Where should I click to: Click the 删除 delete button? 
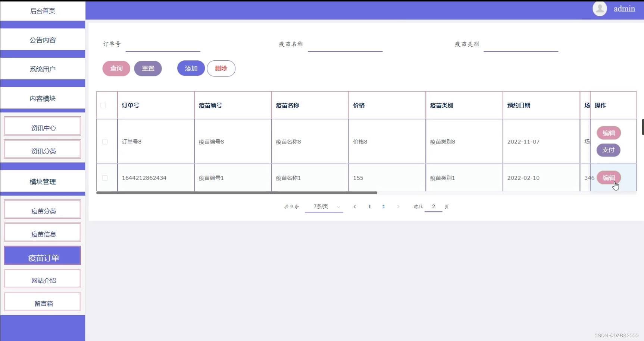click(x=221, y=68)
